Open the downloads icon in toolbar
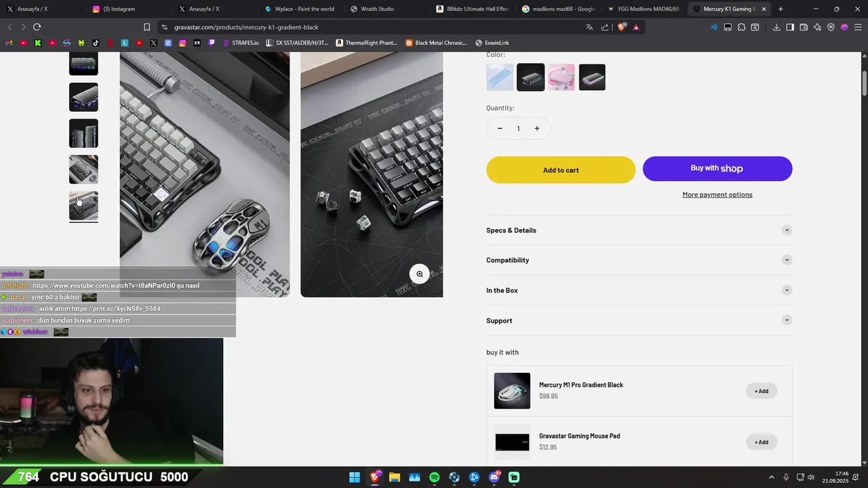Viewport: 868px width, 488px height. point(776,27)
